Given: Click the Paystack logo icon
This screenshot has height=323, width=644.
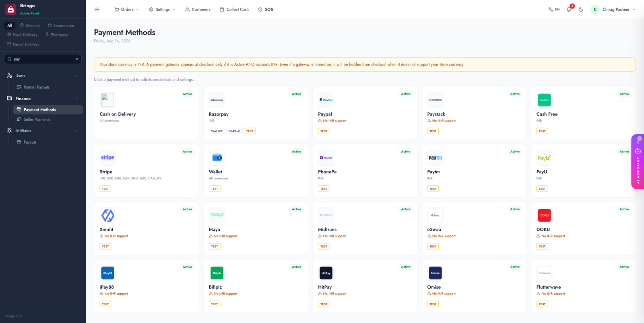Looking at the screenshot, I should click(435, 100).
